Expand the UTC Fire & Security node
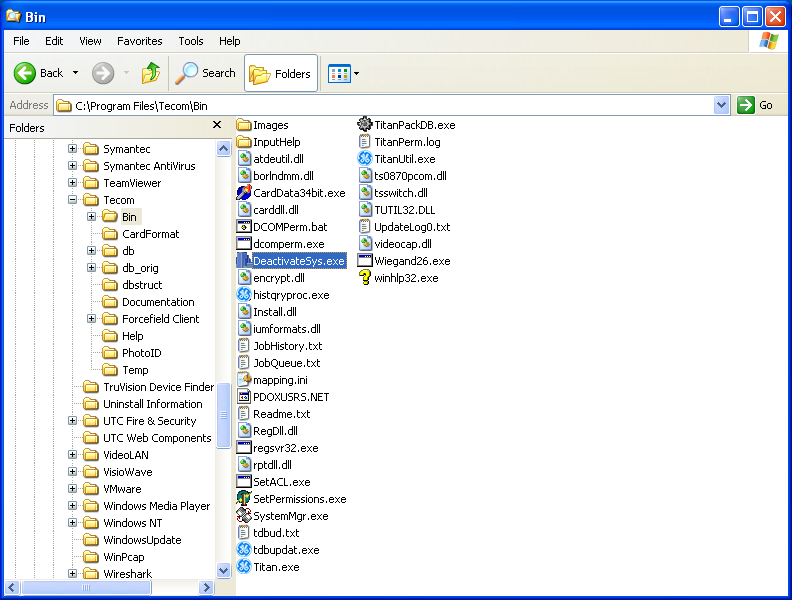 [73, 421]
